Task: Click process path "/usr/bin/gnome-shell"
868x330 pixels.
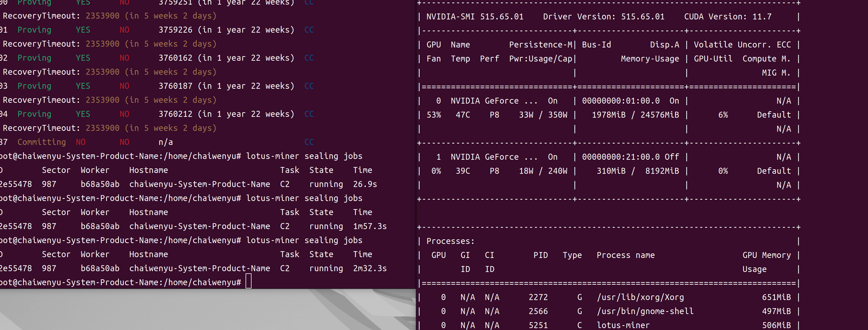Action: pyautogui.click(x=645, y=311)
